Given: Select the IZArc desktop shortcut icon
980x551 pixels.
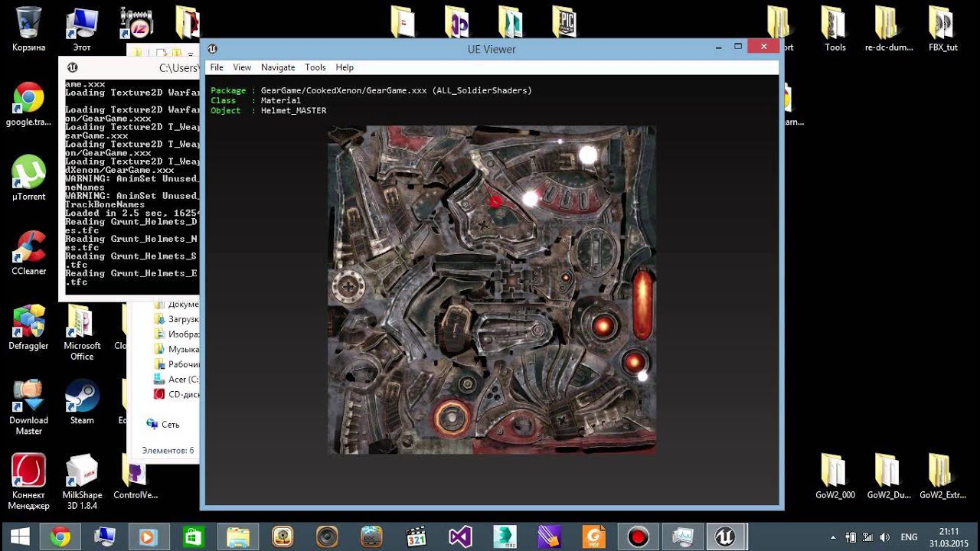Looking at the screenshot, I should point(136,23).
